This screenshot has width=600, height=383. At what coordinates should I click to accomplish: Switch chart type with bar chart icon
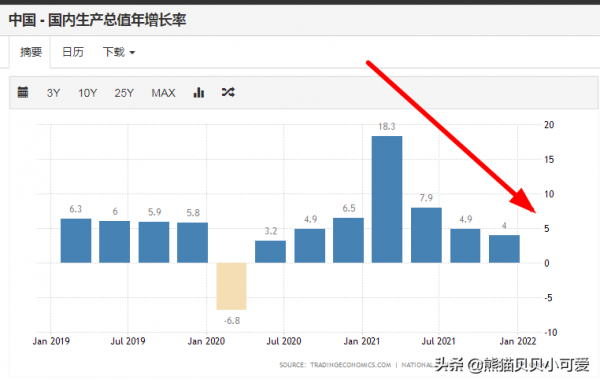tap(199, 93)
